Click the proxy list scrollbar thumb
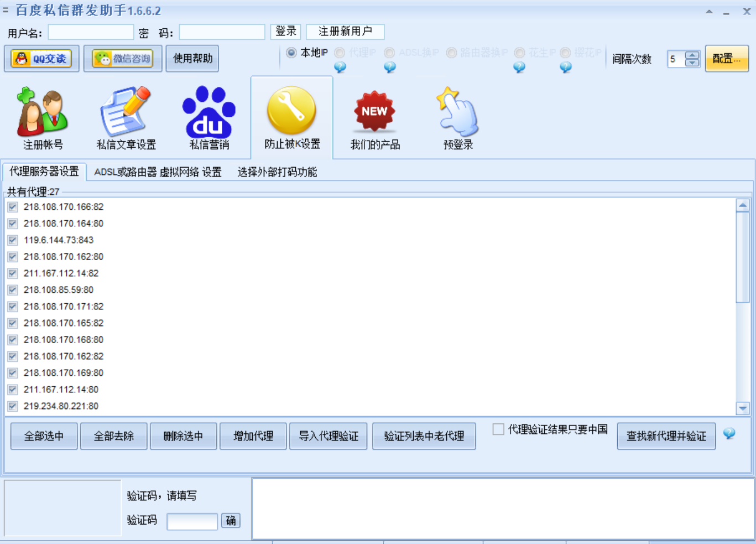This screenshot has height=544, width=756. point(743,257)
